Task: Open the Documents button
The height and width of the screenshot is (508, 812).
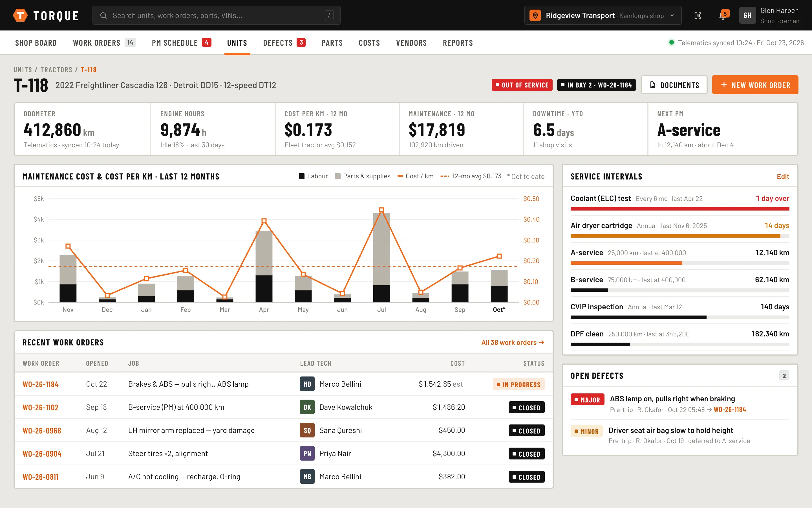Action: [x=674, y=85]
